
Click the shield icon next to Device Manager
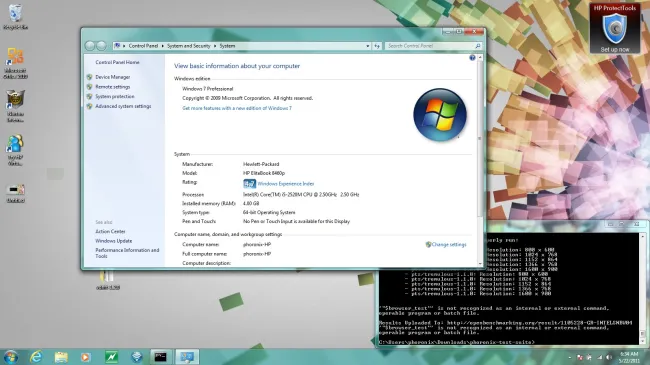pos(89,77)
